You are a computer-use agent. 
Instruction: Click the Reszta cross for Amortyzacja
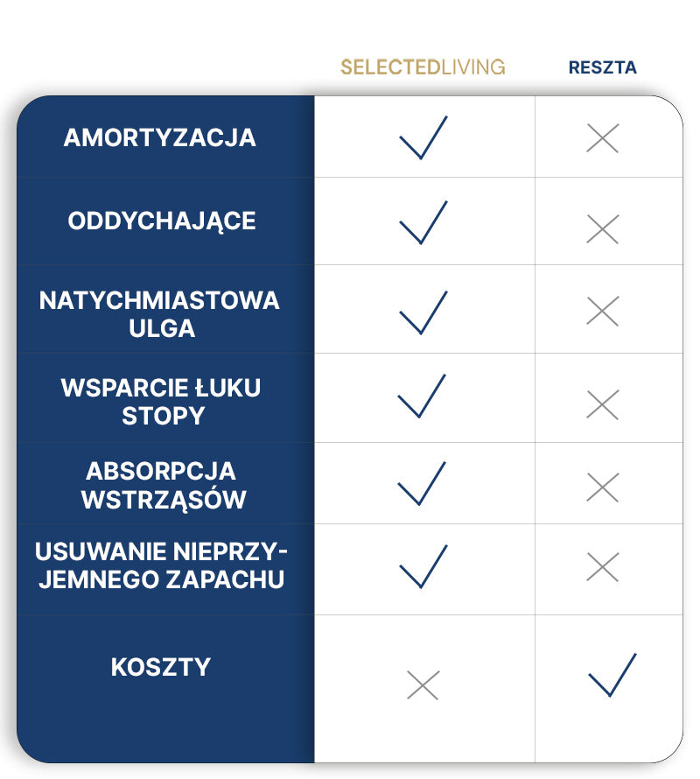click(602, 138)
